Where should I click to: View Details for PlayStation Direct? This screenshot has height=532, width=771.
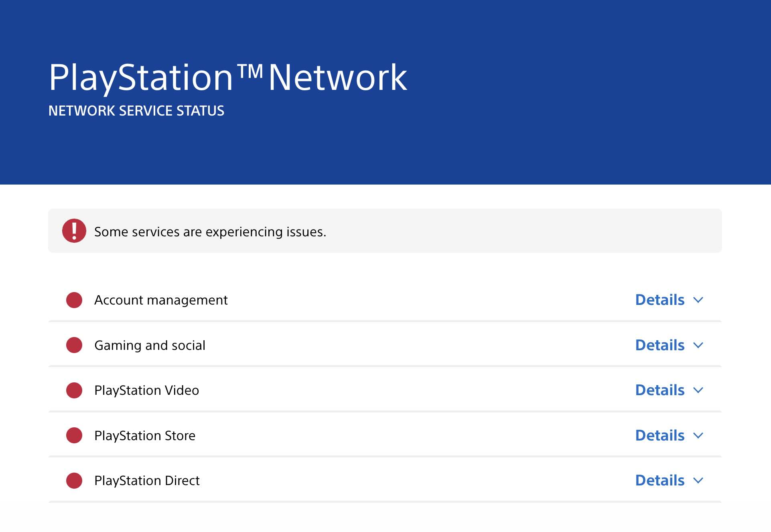pos(660,480)
